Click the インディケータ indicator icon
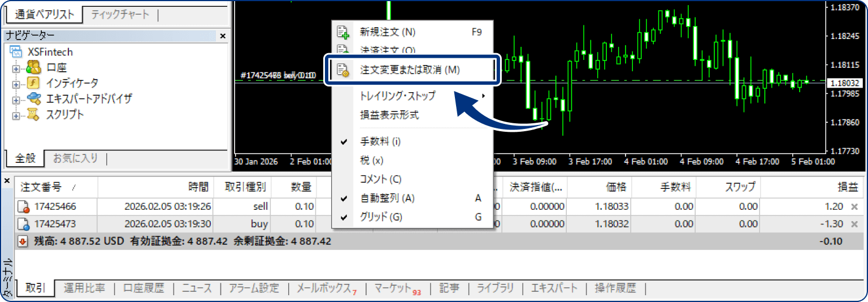Screen dimensions: 868x302 click(x=34, y=83)
